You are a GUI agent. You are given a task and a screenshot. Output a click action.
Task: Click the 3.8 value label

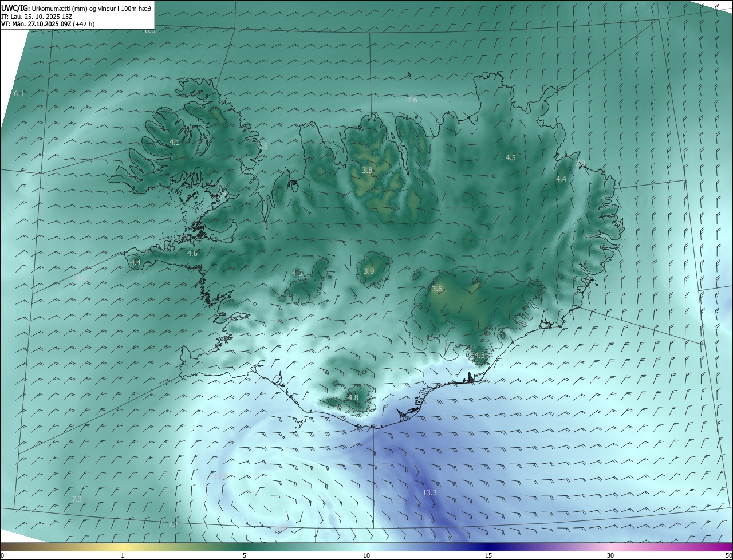(x=368, y=170)
